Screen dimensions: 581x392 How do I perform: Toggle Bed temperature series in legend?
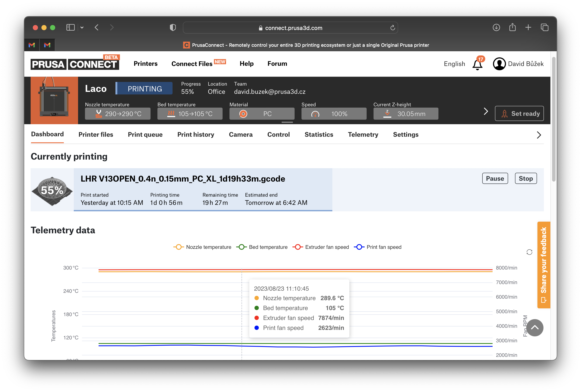(262, 247)
